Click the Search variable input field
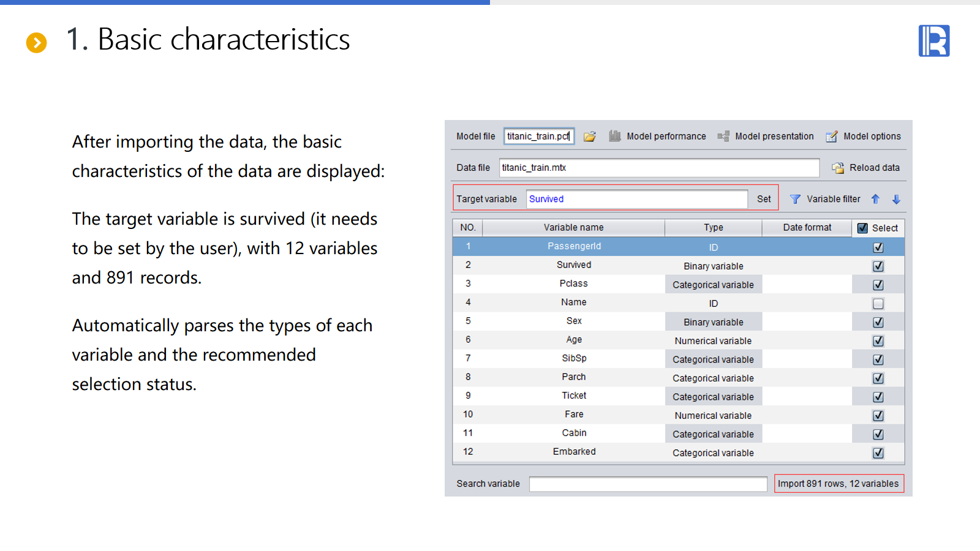 (647, 484)
